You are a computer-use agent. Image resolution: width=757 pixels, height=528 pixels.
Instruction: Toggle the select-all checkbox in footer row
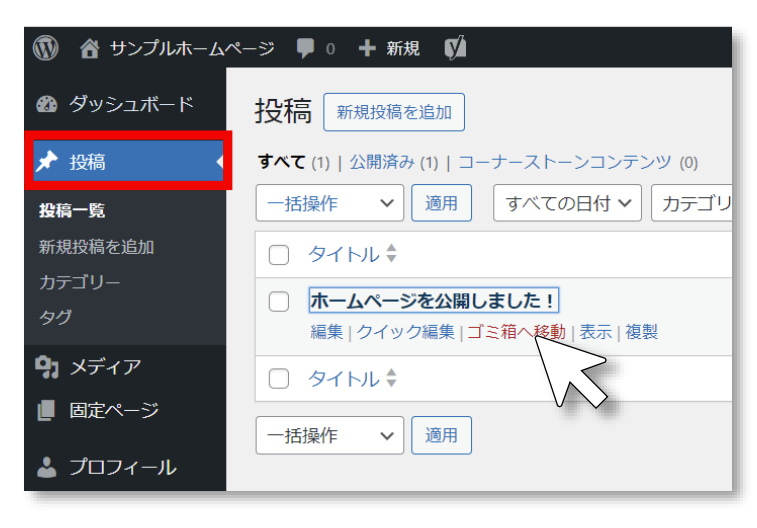click(280, 379)
